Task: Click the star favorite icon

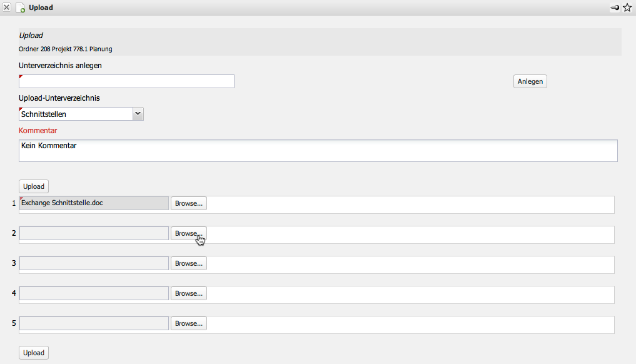Action: click(627, 8)
